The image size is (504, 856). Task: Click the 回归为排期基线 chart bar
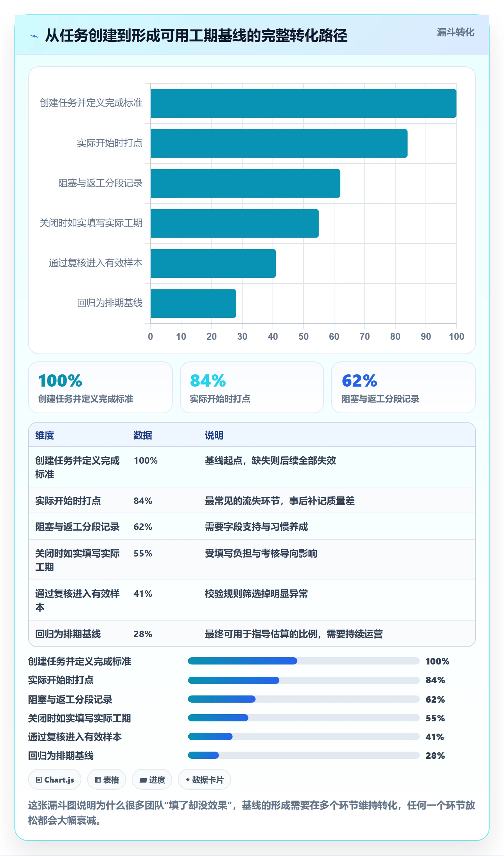193,303
